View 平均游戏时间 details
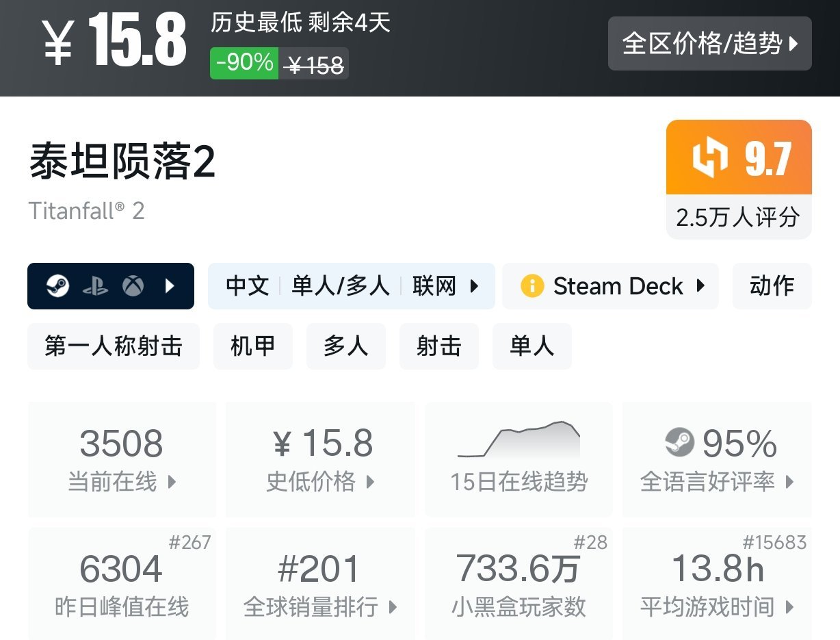 [x=717, y=584]
